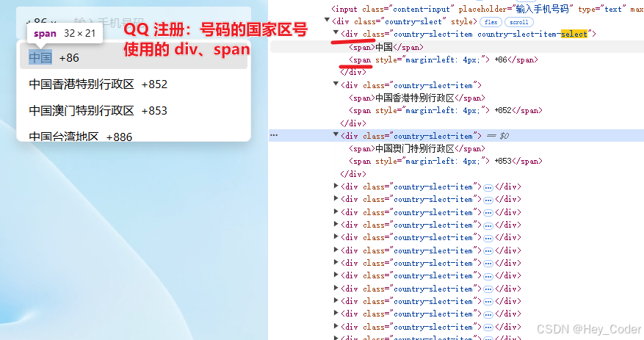Pick 中国澳门特别行政区 +853 in the dropdown
The width and height of the screenshot is (644, 340).
coord(134,110)
